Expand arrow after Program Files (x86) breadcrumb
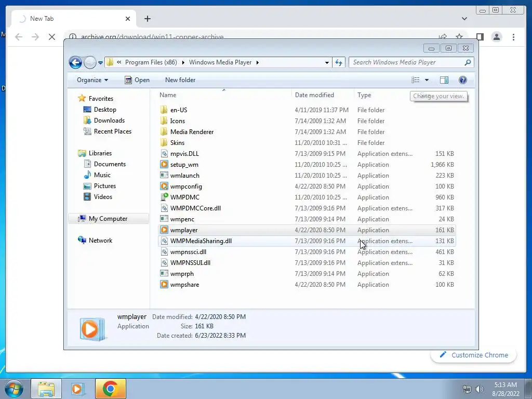 [183, 62]
